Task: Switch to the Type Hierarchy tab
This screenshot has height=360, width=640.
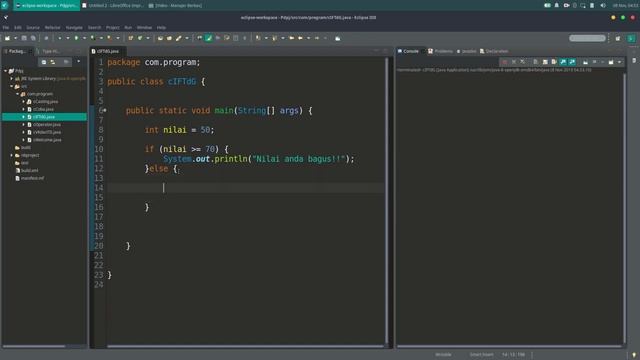Action: point(48,51)
